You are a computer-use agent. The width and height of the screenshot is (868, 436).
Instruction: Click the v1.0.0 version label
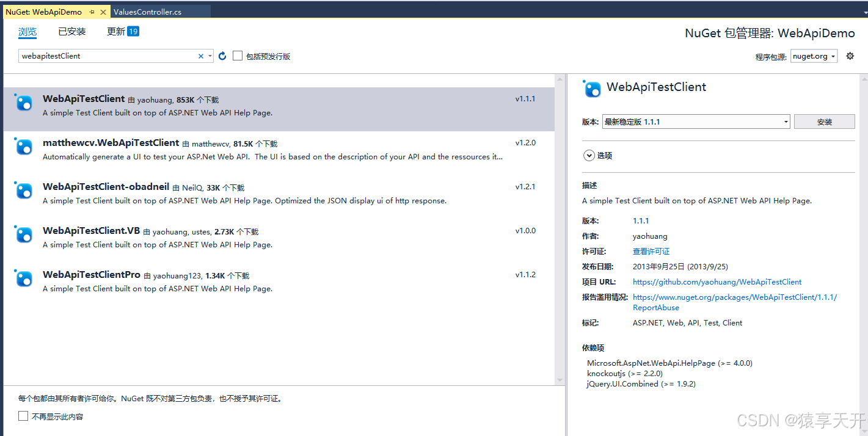525,231
